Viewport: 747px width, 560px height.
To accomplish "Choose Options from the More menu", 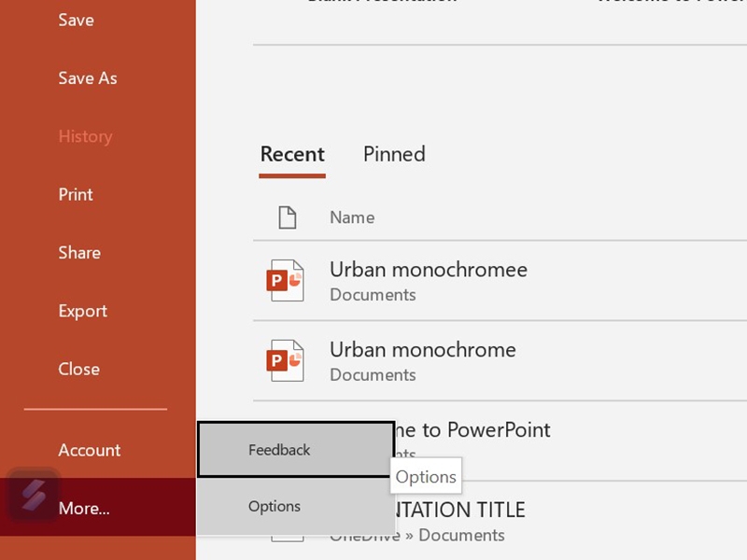I will pyautogui.click(x=295, y=506).
